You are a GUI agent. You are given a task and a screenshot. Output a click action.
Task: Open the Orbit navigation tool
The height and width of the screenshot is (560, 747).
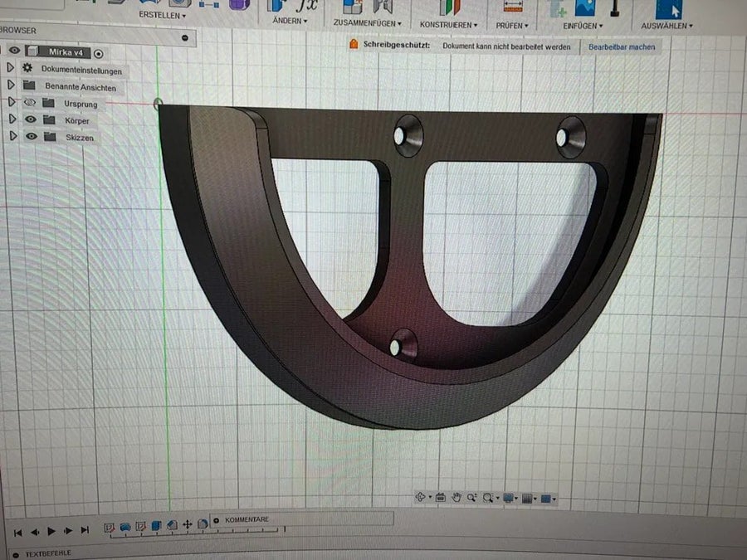point(420,497)
